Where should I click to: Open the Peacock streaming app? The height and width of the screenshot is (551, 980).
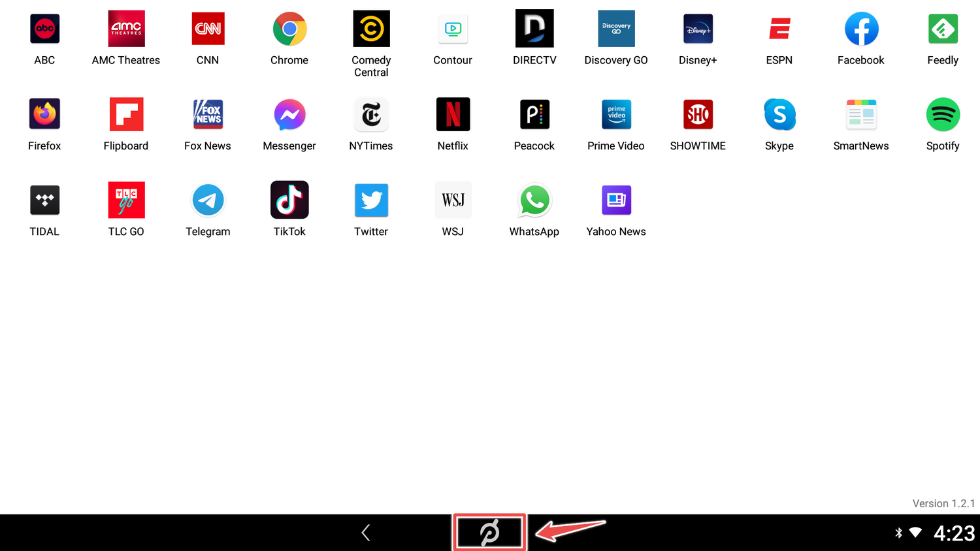(534, 115)
